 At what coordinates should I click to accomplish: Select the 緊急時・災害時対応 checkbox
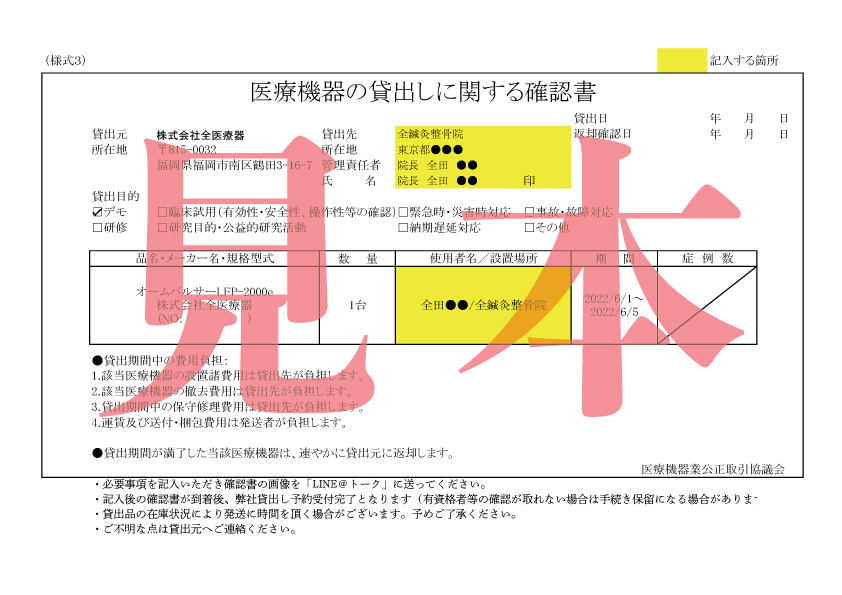point(403,212)
